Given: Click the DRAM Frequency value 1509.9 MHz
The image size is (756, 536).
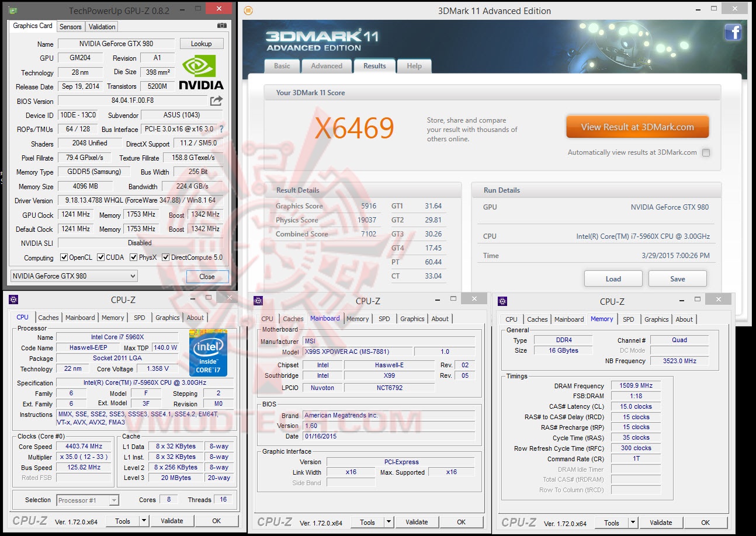Looking at the screenshot, I should point(636,385).
